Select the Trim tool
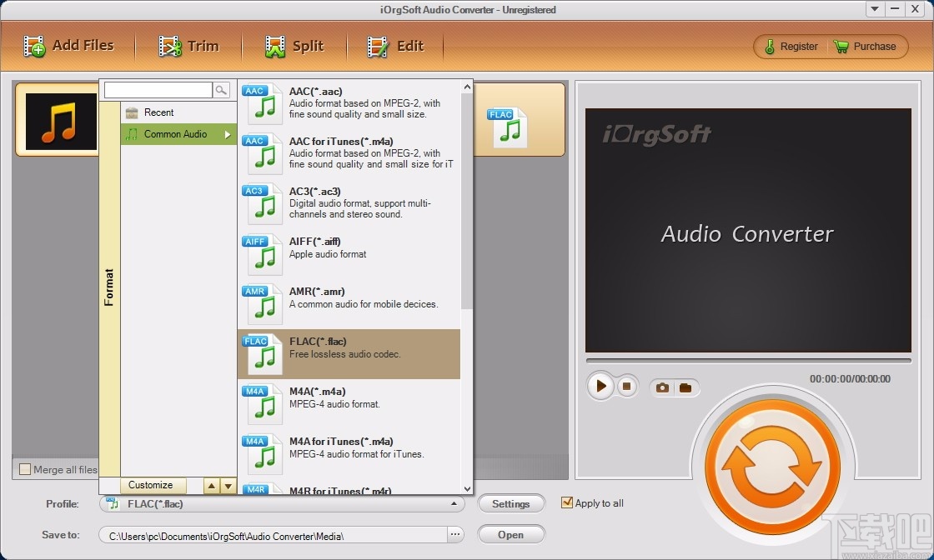The width and height of the screenshot is (934, 560). click(170, 46)
